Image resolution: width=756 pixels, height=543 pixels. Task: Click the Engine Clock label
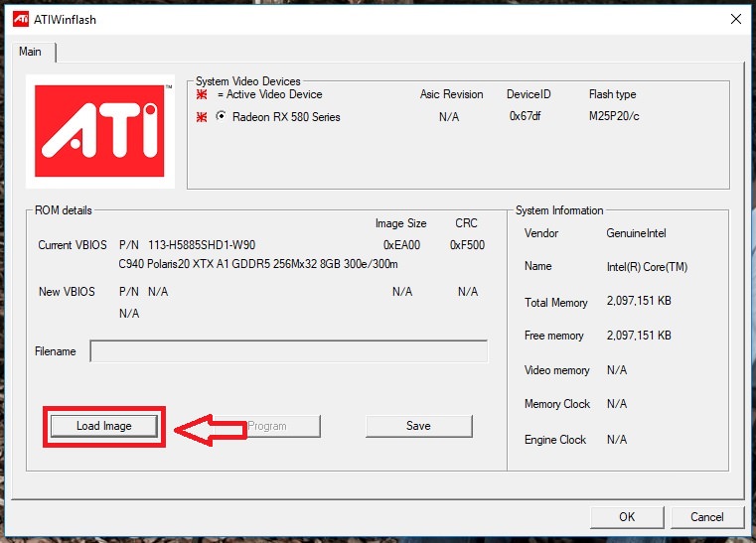(555, 440)
